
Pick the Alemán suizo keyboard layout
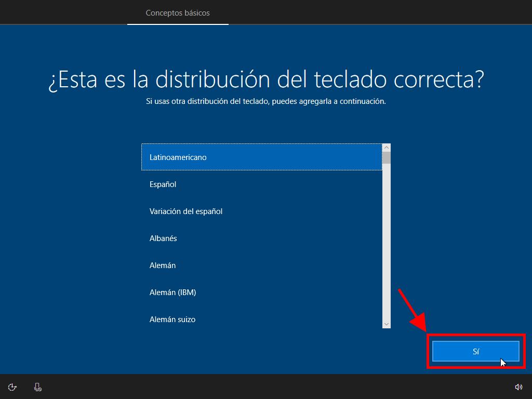[261, 319]
